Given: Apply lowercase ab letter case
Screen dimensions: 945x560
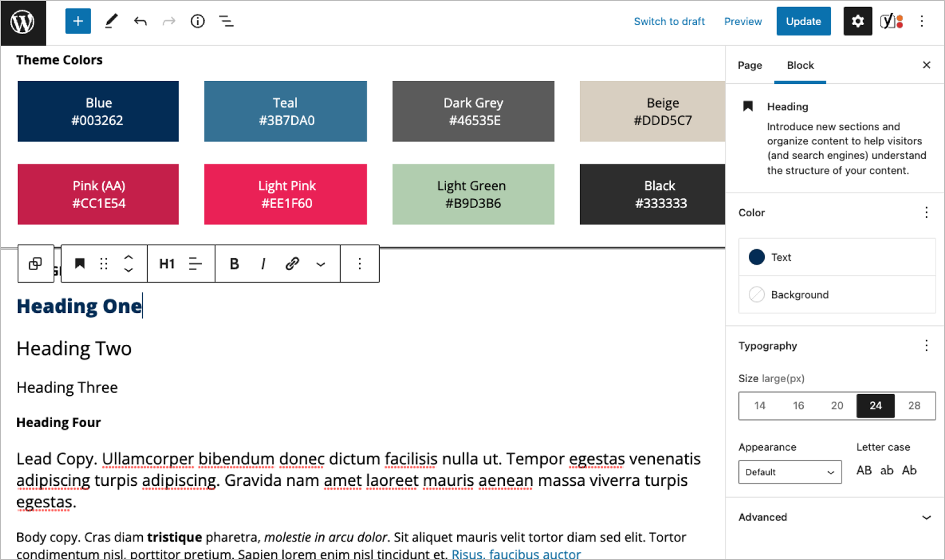Looking at the screenshot, I should coord(887,471).
